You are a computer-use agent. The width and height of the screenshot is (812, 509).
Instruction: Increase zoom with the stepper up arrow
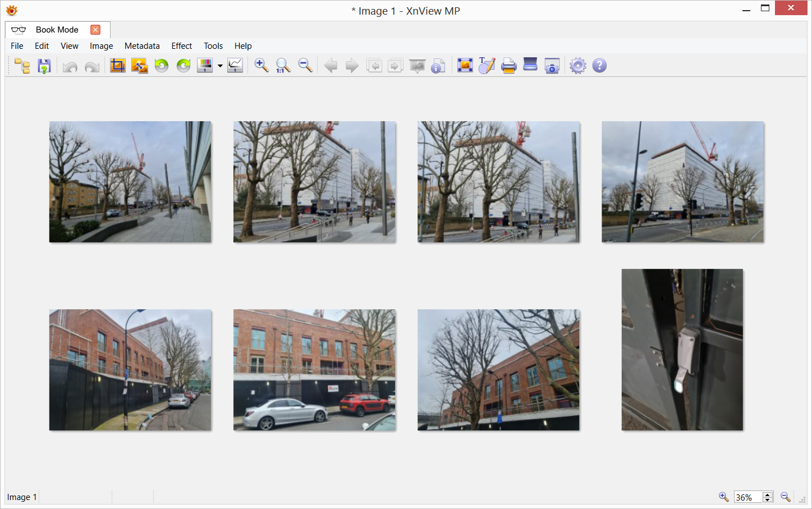(x=768, y=494)
